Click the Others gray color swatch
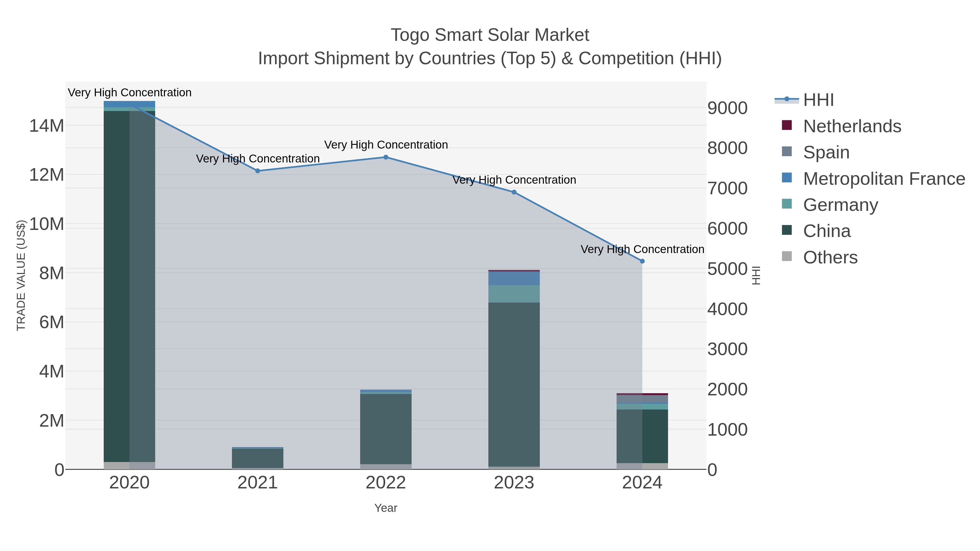The width and height of the screenshot is (980, 551). coord(787,256)
